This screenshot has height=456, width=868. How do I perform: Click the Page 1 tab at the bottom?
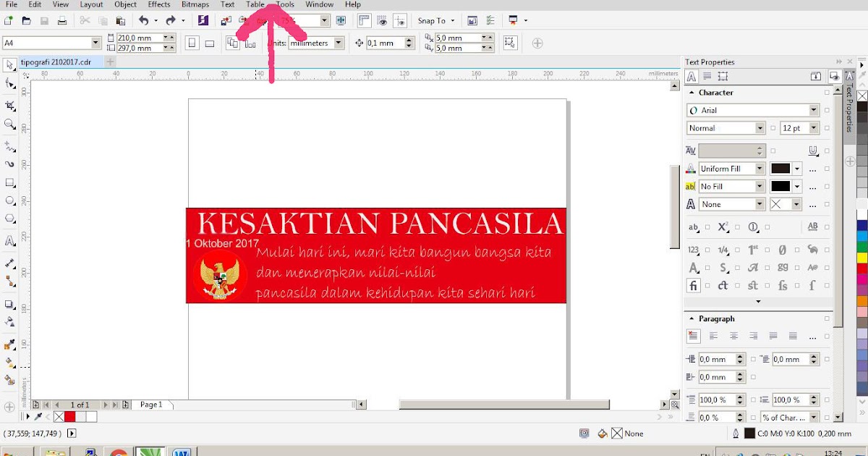(152, 405)
